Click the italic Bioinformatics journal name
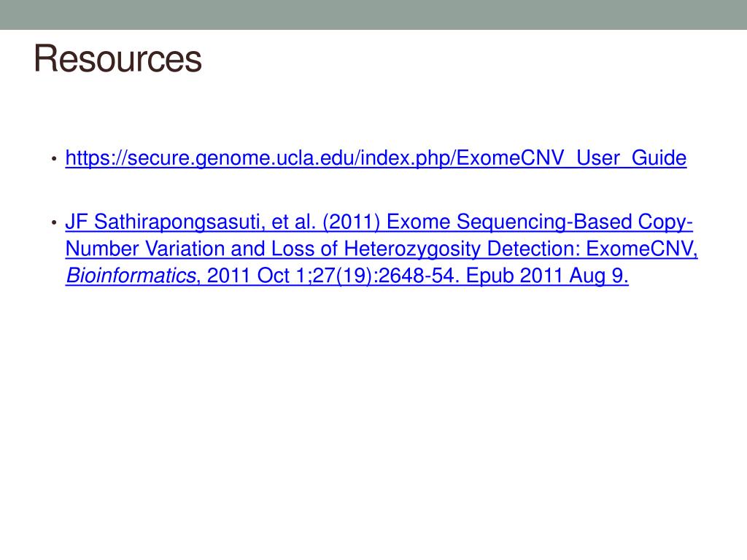This screenshot has width=747, height=560. [x=131, y=275]
